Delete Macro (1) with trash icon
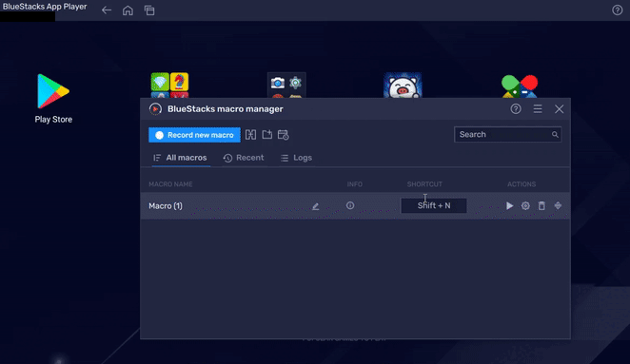The width and height of the screenshot is (630, 364). [x=541, y=206]
